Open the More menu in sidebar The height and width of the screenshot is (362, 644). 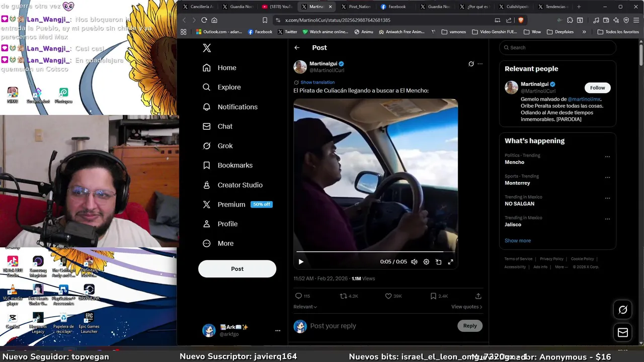tap(218, 243)
